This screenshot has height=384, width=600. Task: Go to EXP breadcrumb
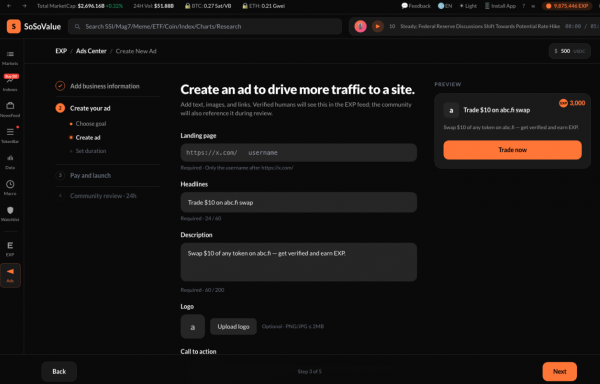61,51
